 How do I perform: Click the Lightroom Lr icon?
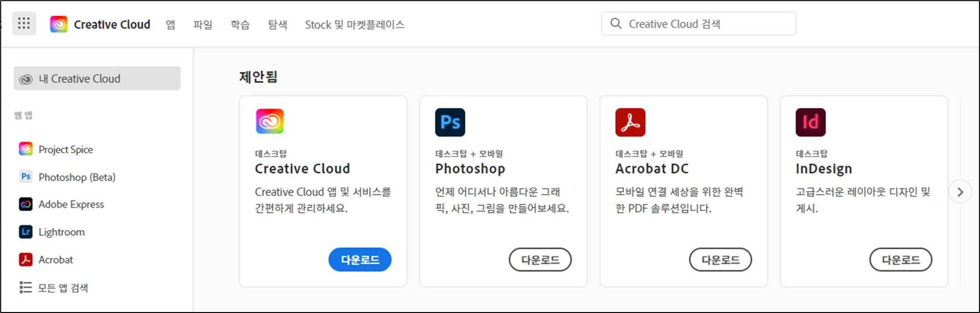26,232
